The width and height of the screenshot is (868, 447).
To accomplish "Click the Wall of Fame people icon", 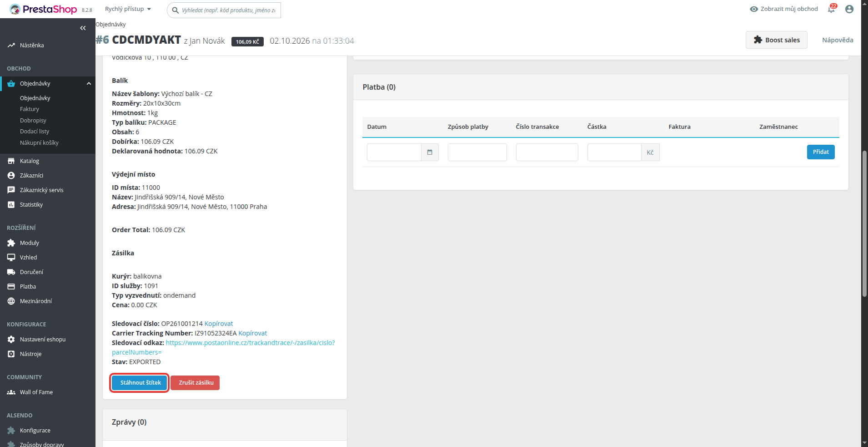I will tap(11, 392).
